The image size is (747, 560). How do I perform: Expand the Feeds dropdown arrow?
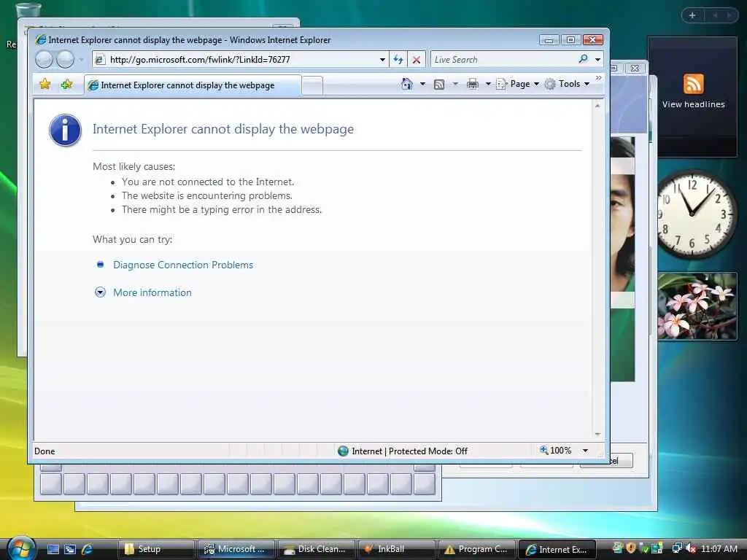click(x=455, y=85)
